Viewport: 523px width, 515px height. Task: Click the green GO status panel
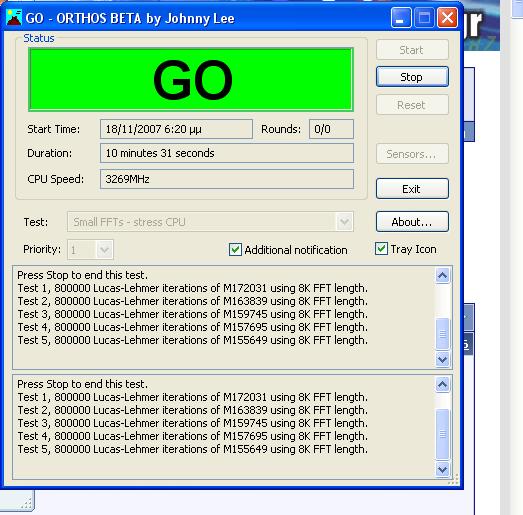pyautogui.click(x=191, y=79)
